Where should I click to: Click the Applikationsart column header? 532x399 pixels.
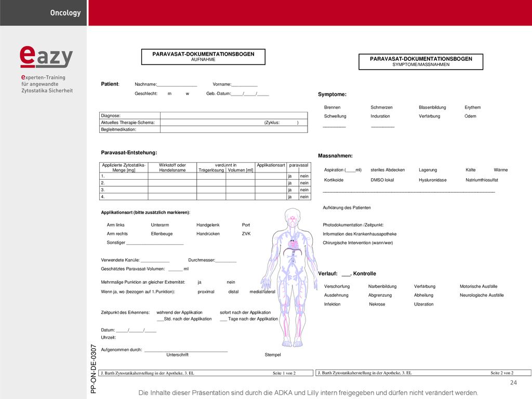pyautogui.click(x=271, y=165)
